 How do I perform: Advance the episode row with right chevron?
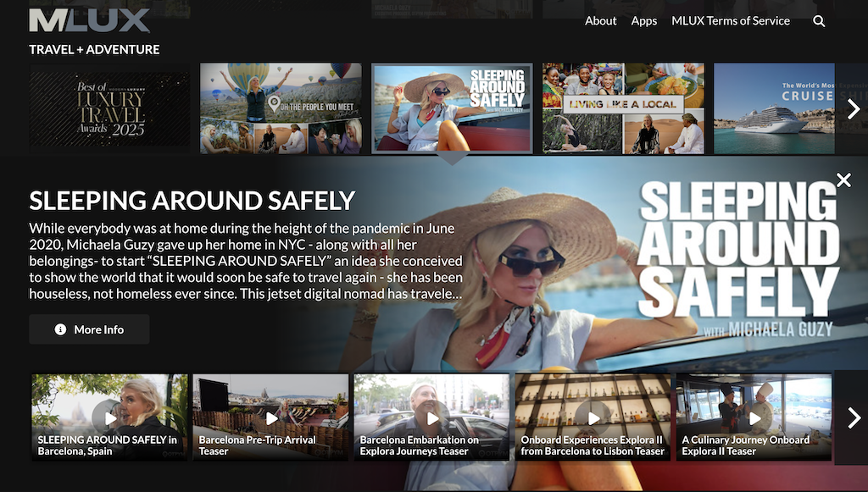coord(854,417)
